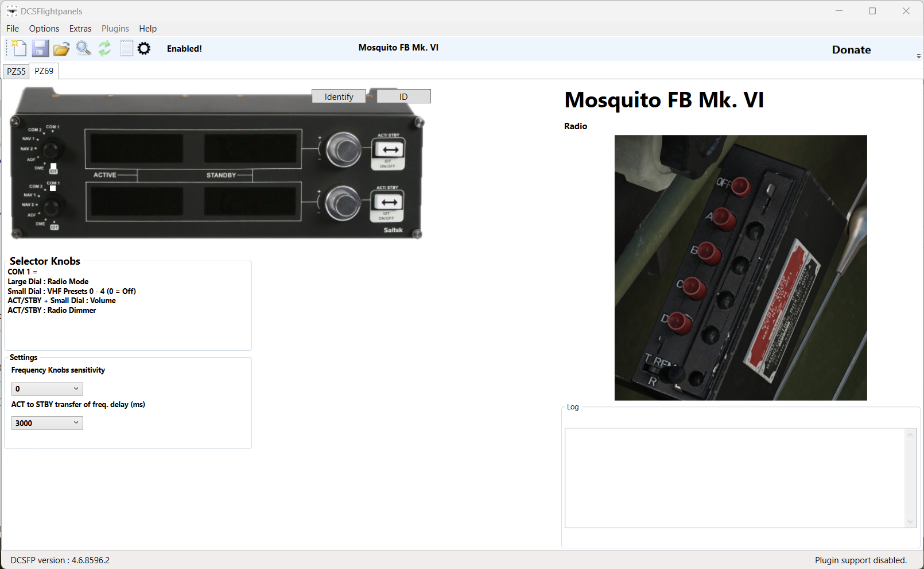Open an existing profile file
Image resolution: width=924 pixels, height=569 pixels.
pos(61,48)
